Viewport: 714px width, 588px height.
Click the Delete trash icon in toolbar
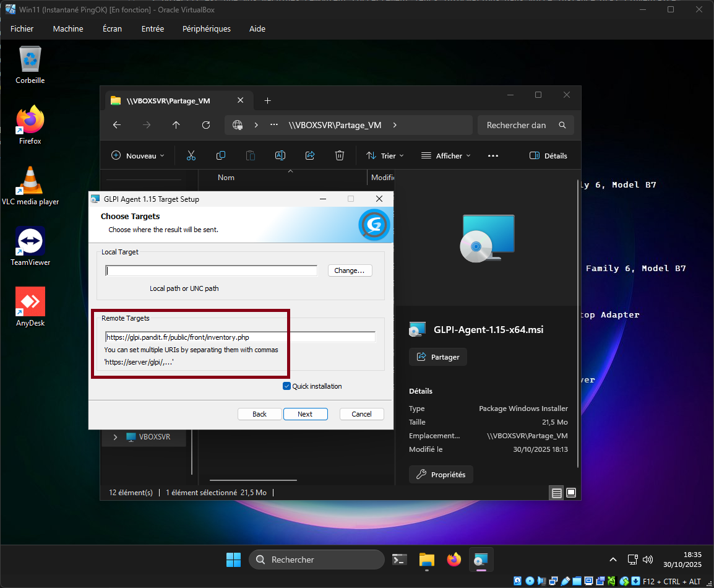(340, 156)
